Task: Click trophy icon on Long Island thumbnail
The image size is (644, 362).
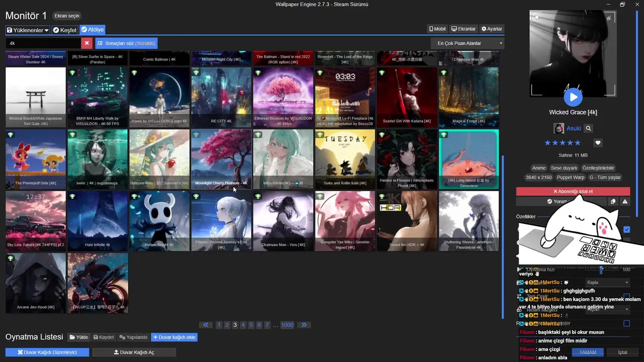Action: pyautogui.click(x=444, y=134)
